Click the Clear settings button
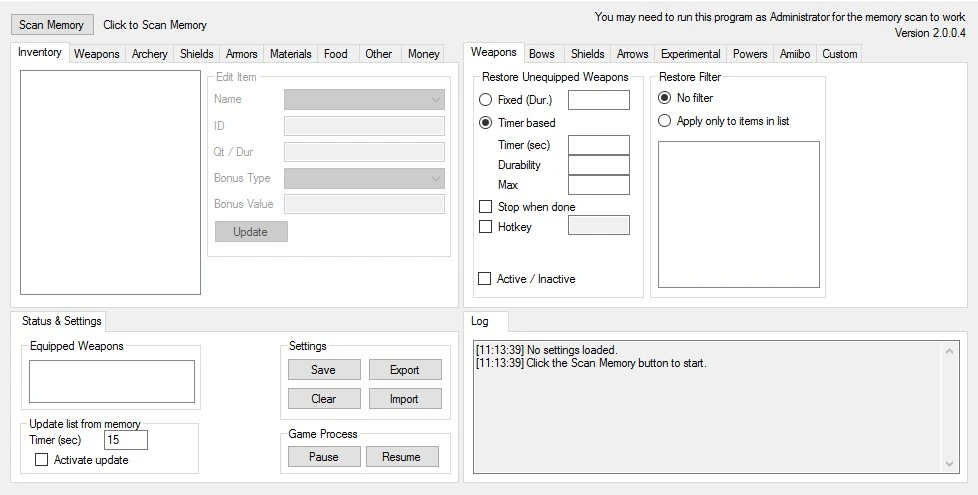978x495 pixels. 324,399
